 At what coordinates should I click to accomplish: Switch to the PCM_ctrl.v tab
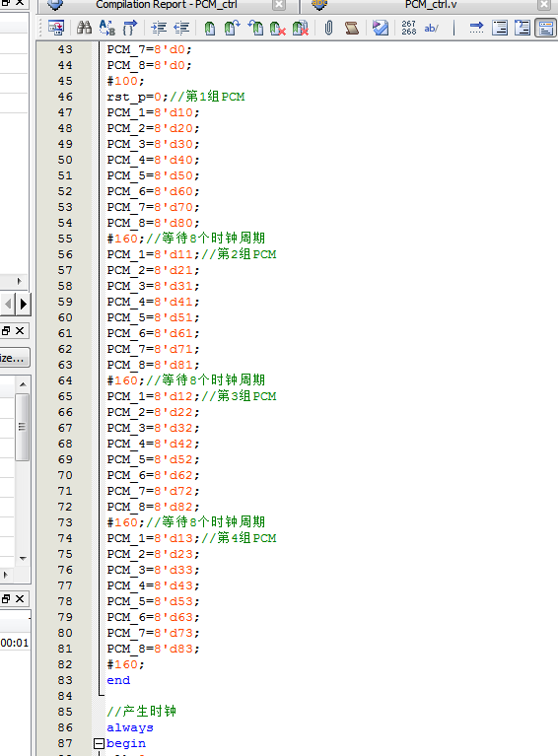tap(431, 5)
